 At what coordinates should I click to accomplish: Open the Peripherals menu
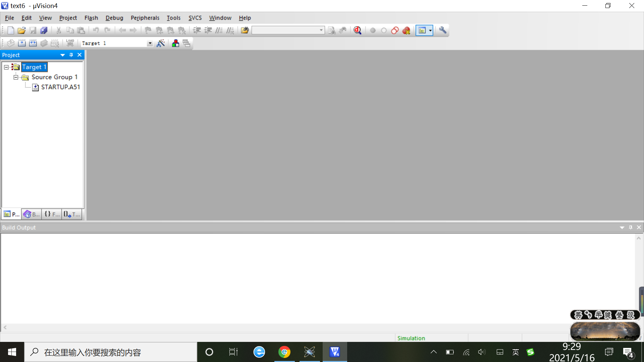coord(145,18)
